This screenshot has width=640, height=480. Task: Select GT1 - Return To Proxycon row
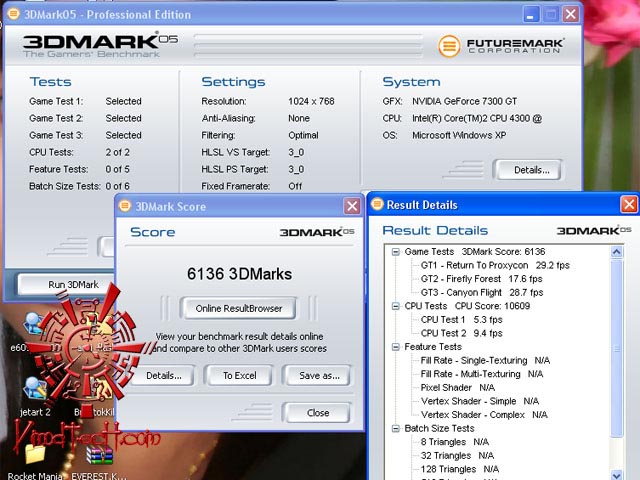495,265
